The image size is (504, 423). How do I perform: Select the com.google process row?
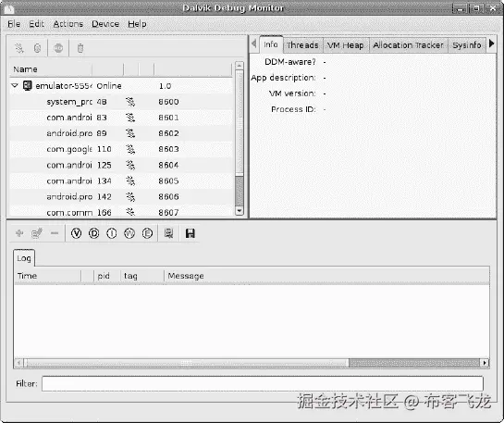[121, 149]
